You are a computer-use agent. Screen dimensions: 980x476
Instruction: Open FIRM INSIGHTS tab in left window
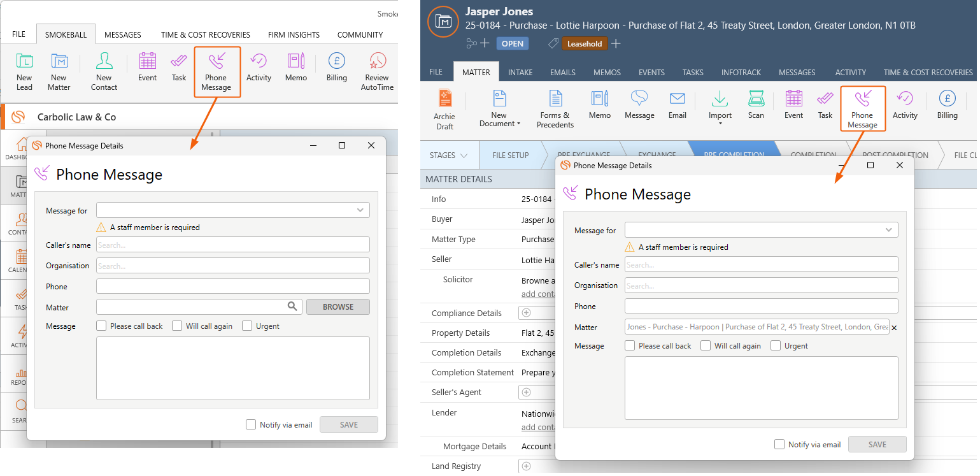tap(294, 34)
